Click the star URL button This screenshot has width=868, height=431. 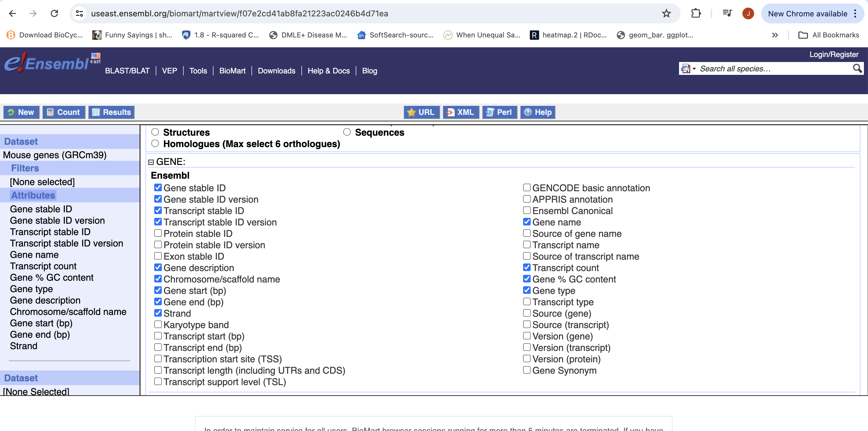click(421, 112)
